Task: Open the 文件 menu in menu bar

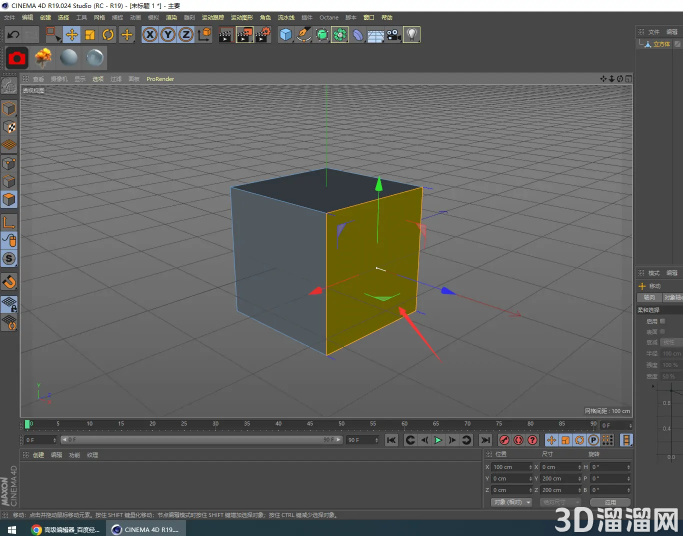Action: pyautogui.click(x=9, y=17)
